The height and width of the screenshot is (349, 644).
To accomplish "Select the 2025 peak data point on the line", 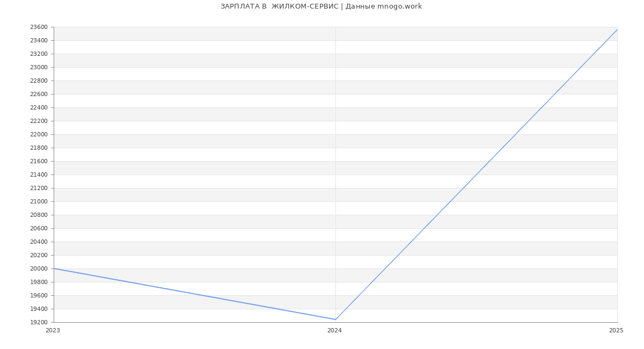I will [x=617, y=30].
